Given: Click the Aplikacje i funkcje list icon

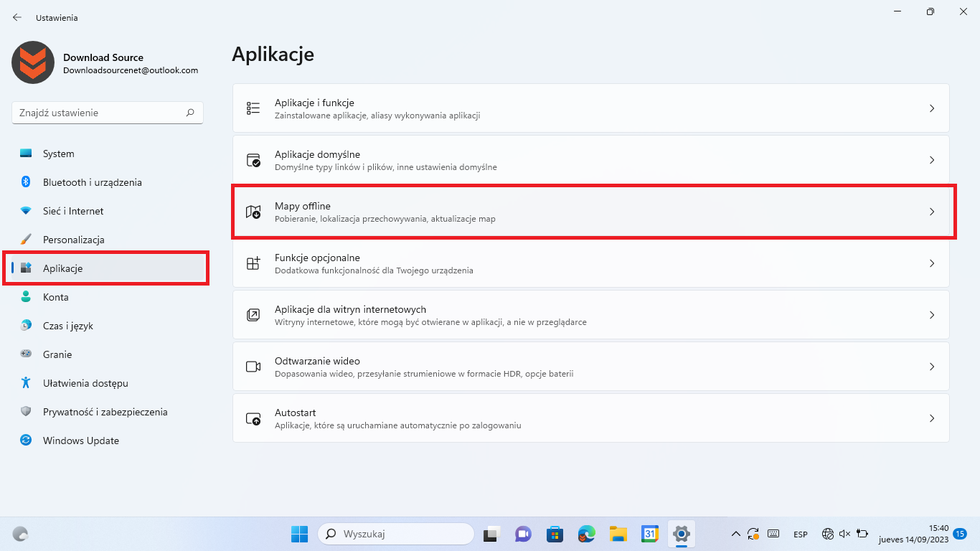Looking at the screenshot, I should [x=253, y=108].
